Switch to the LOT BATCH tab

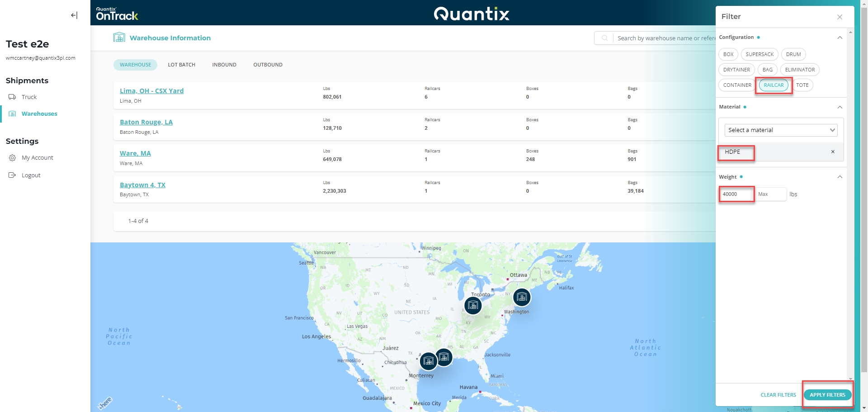(181, 65)
